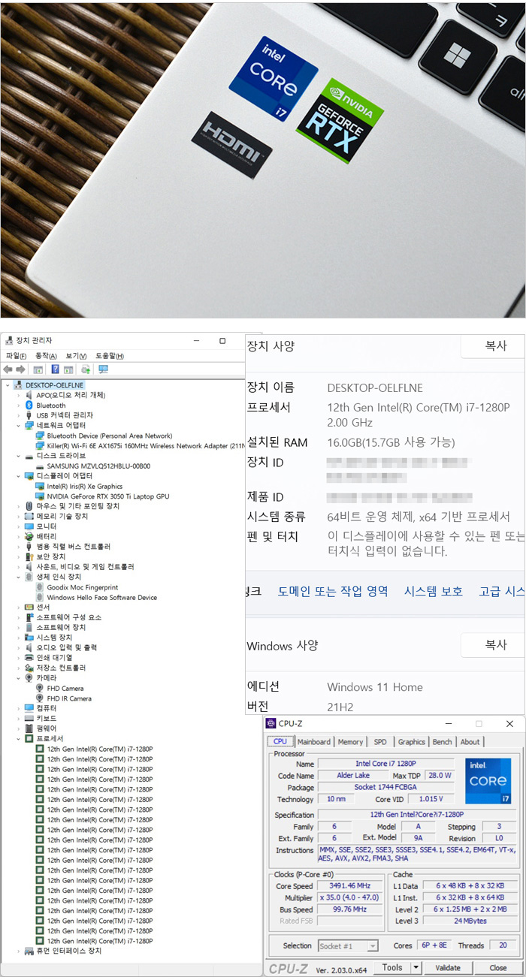Collapse the 네트워크 어댑터 category
Viewport: 526px width, 980px height.
[x=19, y=425]
